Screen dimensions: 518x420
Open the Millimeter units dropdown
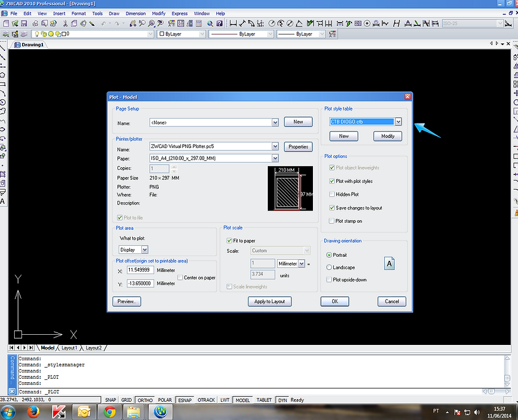tap(301, 264)
